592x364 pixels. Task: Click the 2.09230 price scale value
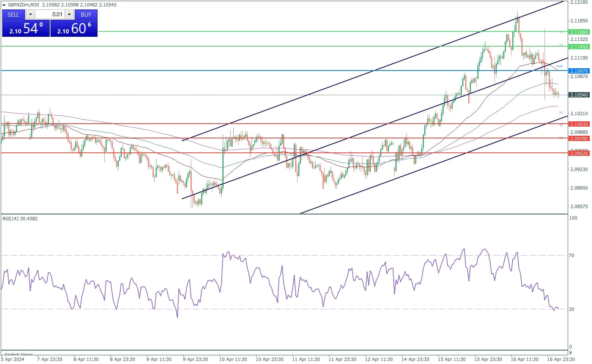(x=579, y=169)
